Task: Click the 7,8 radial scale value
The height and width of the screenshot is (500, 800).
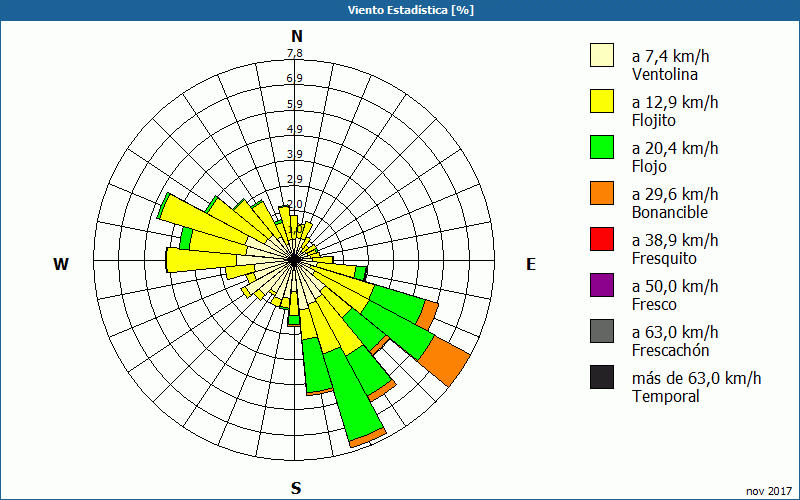Action: 294,53
